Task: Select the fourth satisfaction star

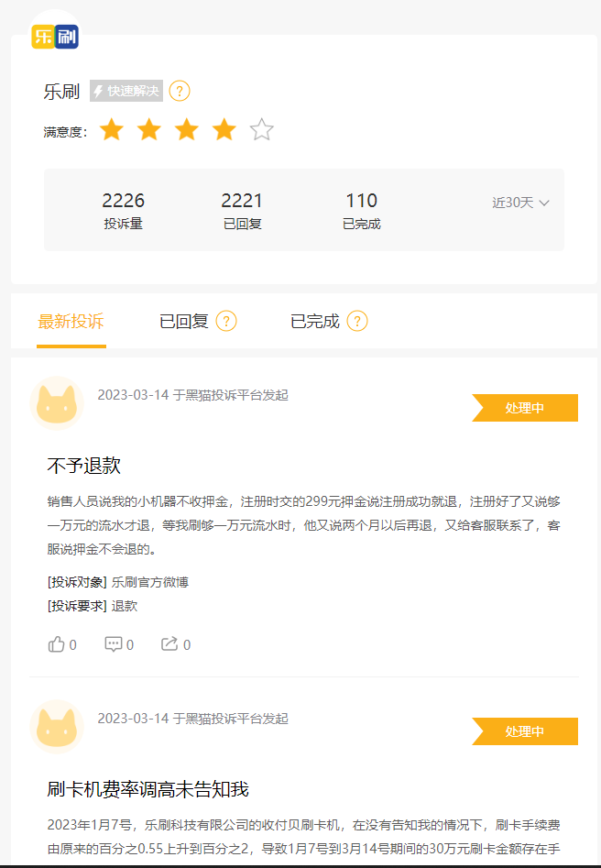Action: pyautogui.click(x=224, y=129)
